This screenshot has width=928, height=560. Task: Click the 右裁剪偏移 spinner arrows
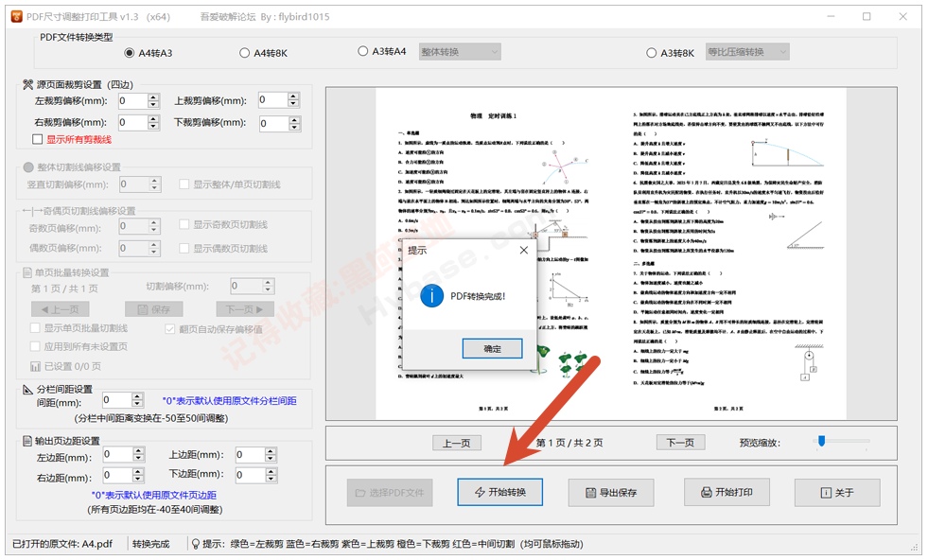click(153, 123)
